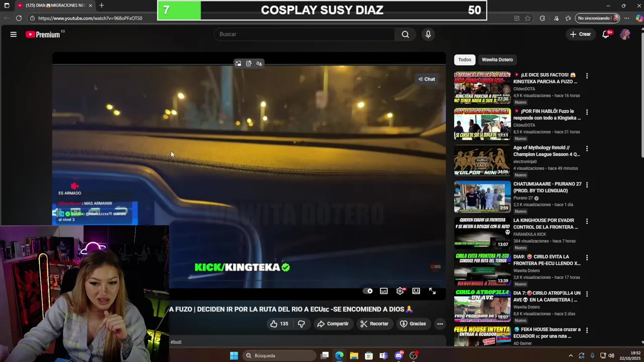644x362 pixels.
Task: Click the AD Gamer channel name
Action: point(522,343)
